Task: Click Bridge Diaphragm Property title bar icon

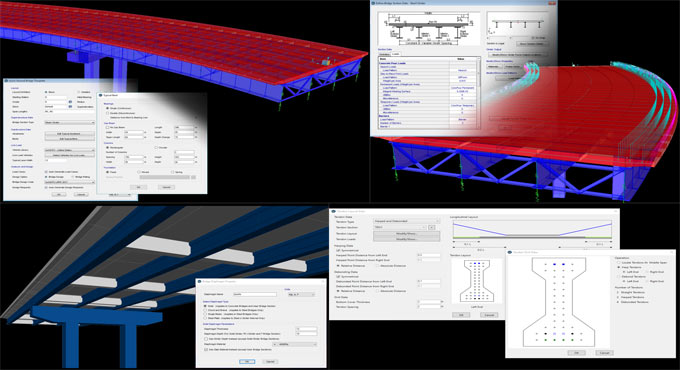Action: tap(199, 282)
